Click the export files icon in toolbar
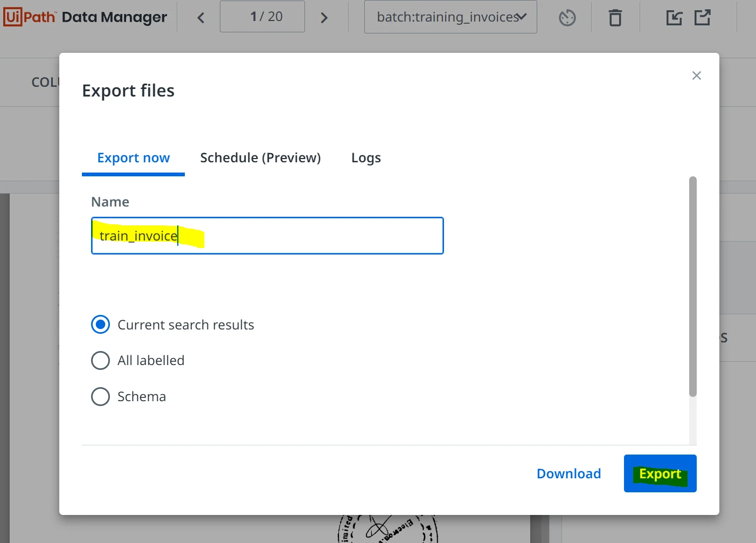Viewport: 756px width, 543px height. [x=702, y=18]
